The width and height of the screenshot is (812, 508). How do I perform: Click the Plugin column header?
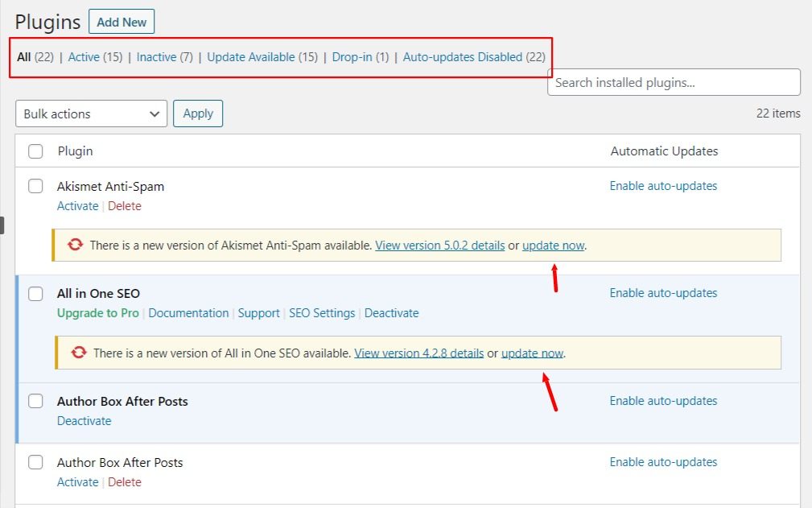[x=75, y=151]
